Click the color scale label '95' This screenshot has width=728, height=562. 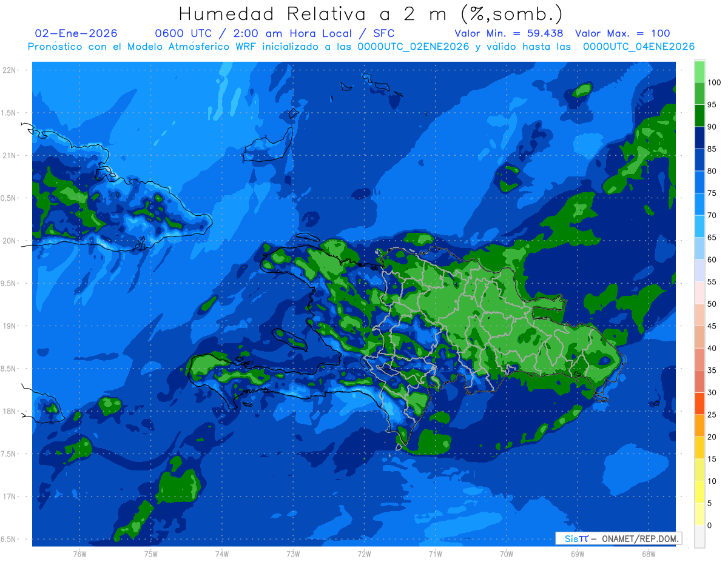712,104
